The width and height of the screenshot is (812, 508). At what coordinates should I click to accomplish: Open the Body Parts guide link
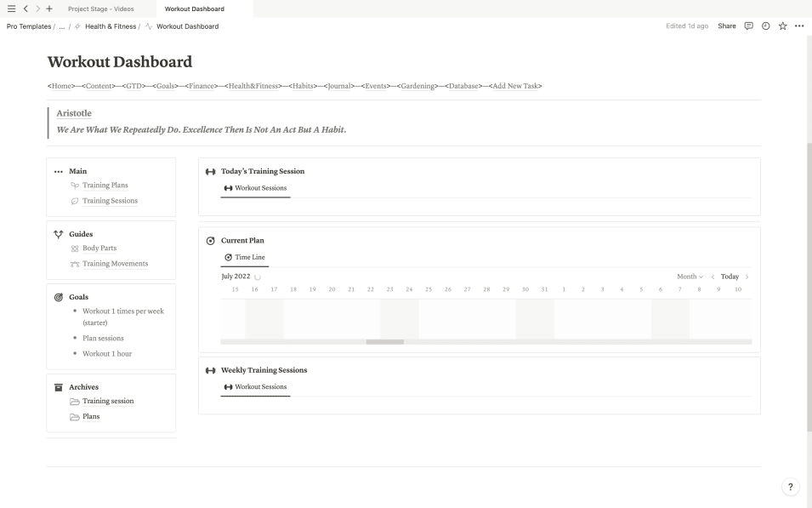click(x=99, y=248)
